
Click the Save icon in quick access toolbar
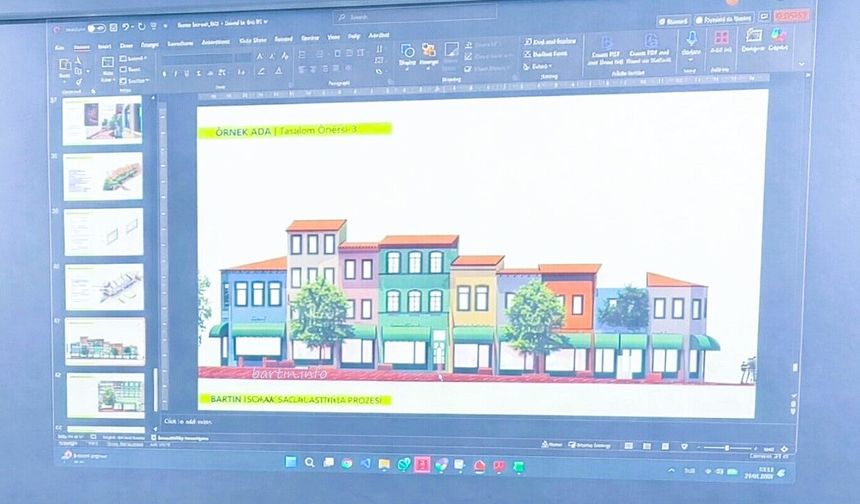[114, 27]
